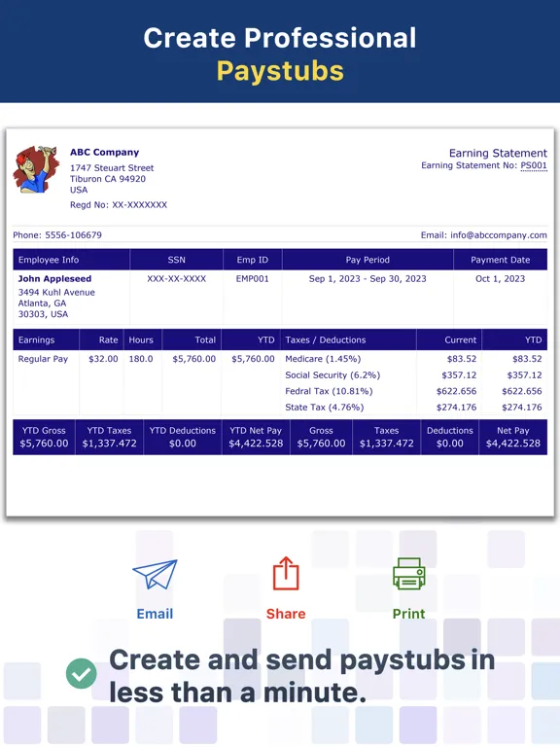The width and height of the screenshot is (560, 747).
Task: Click the Regd No: XX-XXXXXXX text
Action: tap(119, 205)
